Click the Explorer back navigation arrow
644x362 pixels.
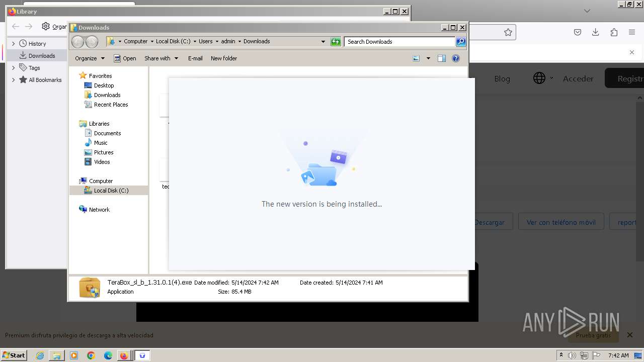pyautogui.click(x=77, y=42)
